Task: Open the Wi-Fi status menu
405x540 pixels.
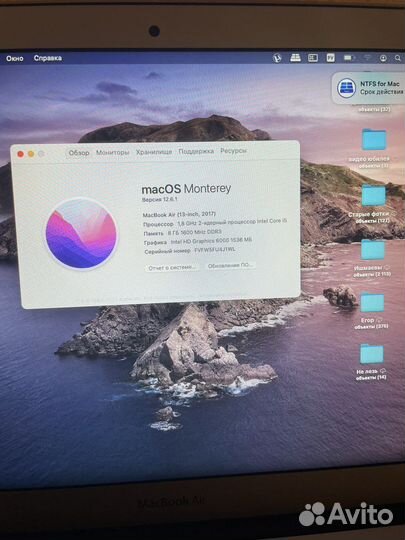Action: point(368,58)
